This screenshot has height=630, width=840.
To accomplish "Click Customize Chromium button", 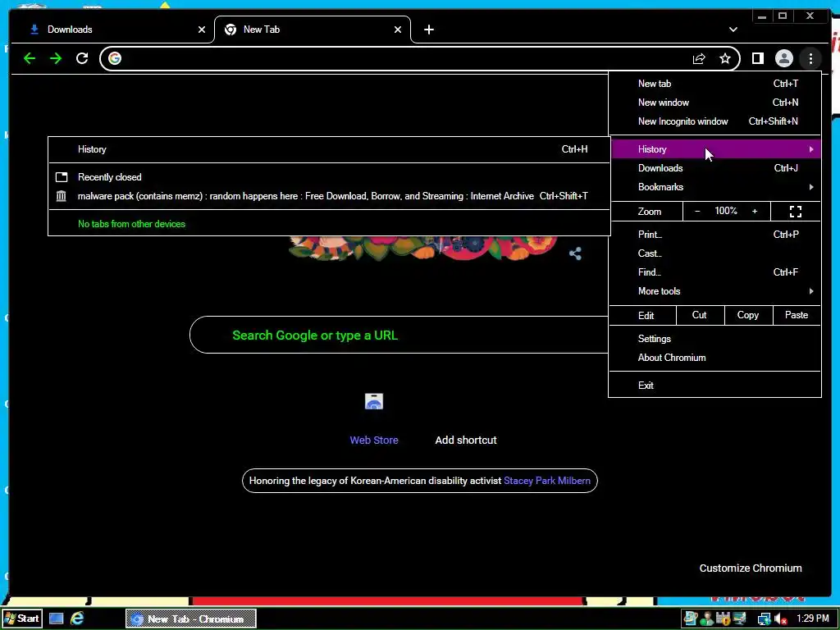I will tap(751, 568).
